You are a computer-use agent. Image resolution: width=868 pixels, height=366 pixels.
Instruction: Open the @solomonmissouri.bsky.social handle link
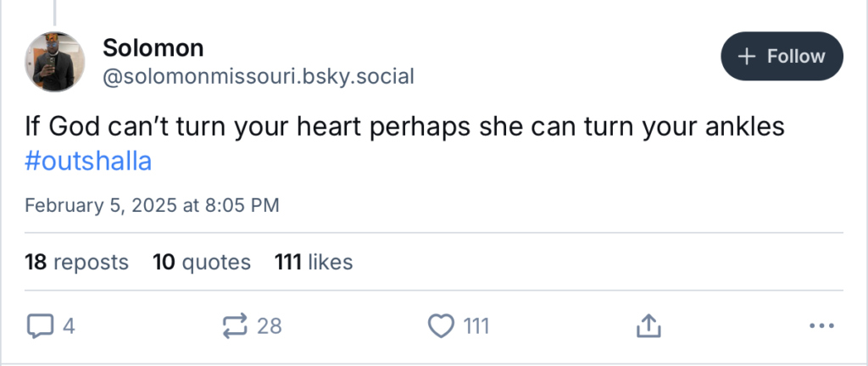click(x=258, y=77)
